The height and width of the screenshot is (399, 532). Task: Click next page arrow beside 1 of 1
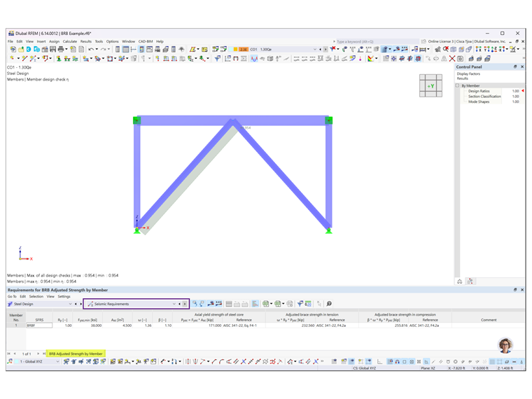(x=38, y=354)
